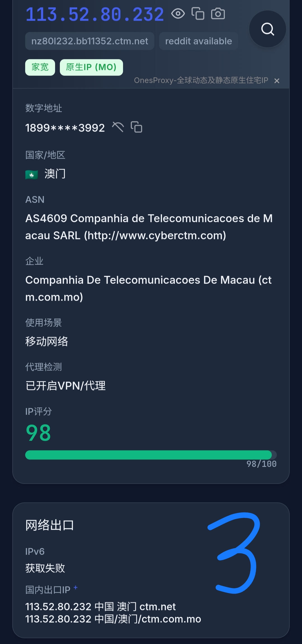
Task: Select the 原生IP (MO) badge
Action: (91, 67)
